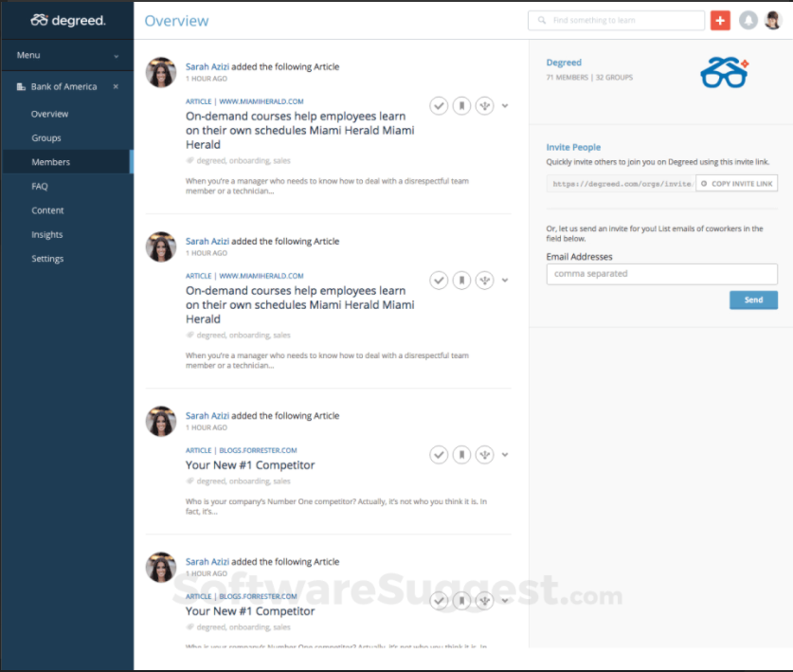Image resolution: width=793 pixels, height=672 pixels.
Task: Open Settings in the sidebar
Action: point(47,259)
